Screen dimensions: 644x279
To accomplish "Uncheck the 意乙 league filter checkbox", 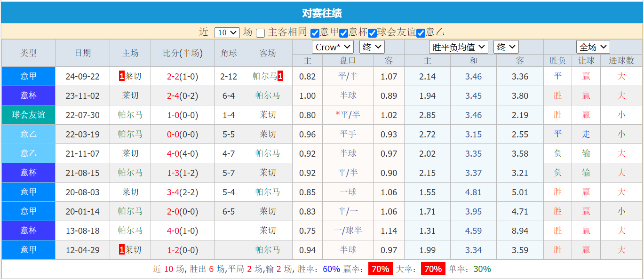I will tap(421, 32).
